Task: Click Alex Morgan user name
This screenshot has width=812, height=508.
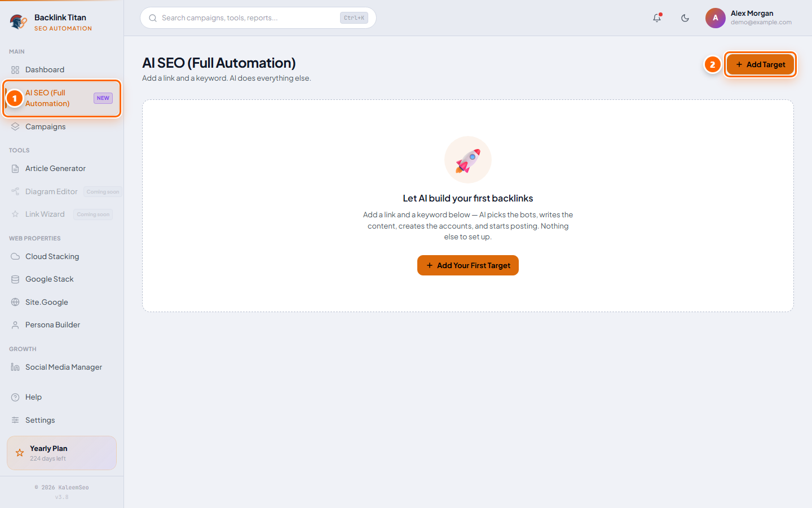Action: pyautogui.click(x=752, y=14)
